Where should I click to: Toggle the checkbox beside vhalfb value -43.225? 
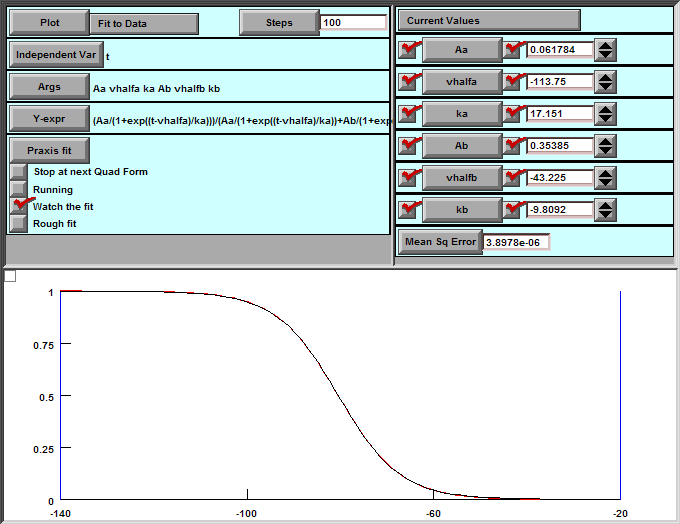pos(513,178)
